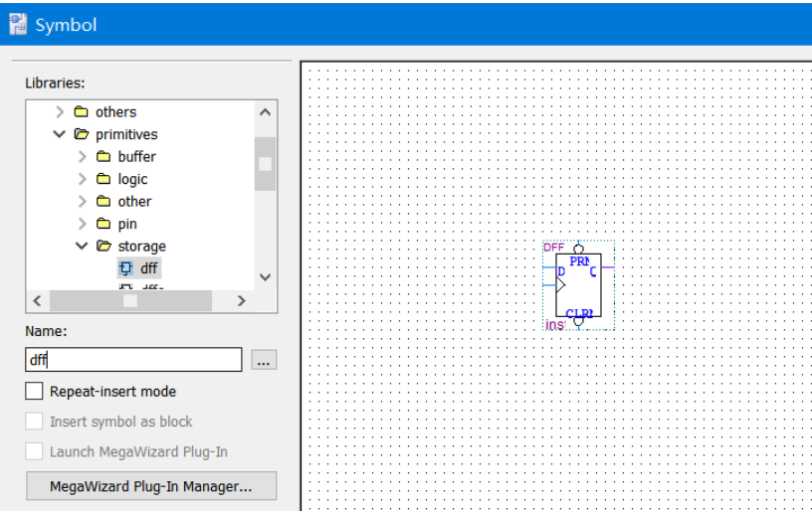The width and height of the screenshot is (812, 511).
Task: Click the vertical scrollbar thumb in Libraries
Action: point(265,164)
